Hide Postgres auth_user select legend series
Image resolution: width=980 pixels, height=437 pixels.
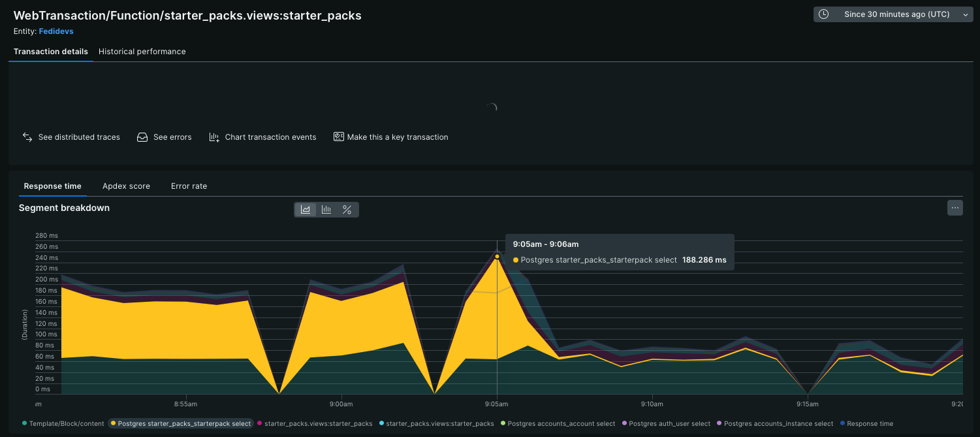coord(669,423)
